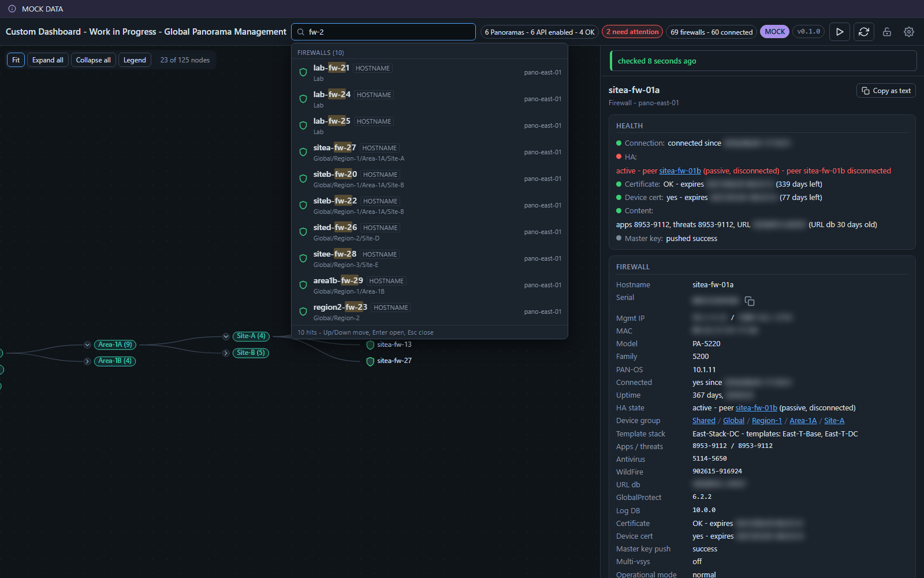The width and height of the screenshot is (924, 578).
Task: Select Site-B (5) node
Action: pyautogui.click(x=251, y=353)
